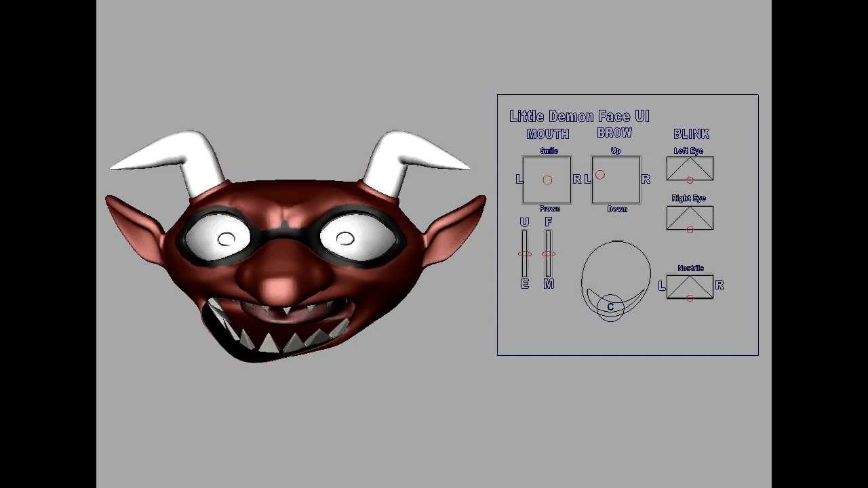Click the Left Eye blink control circle
Screen dimensions: 868x488
[x=690, y=180]
